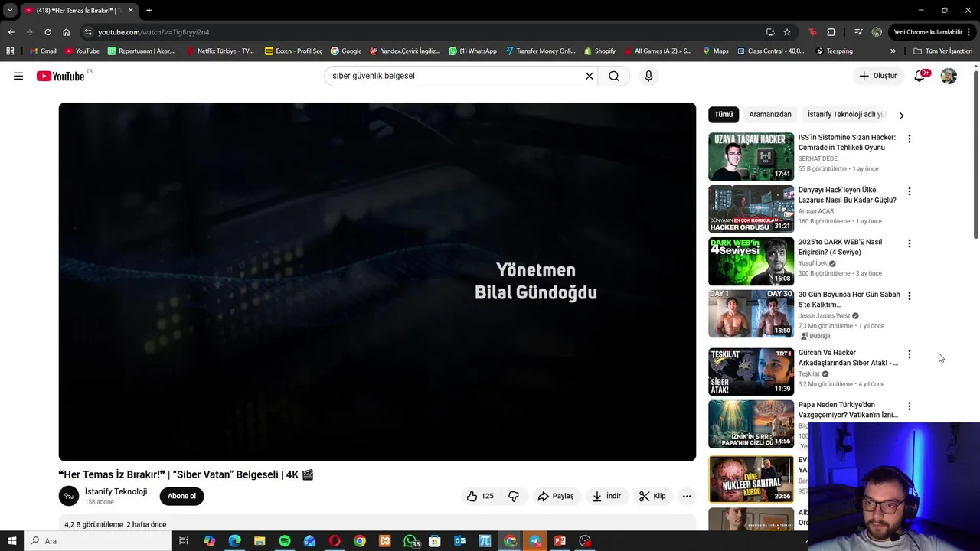Open options for 30 Gün Boyunca video
This screenshot has height=551, width=980.
click(x=909, y=295)
